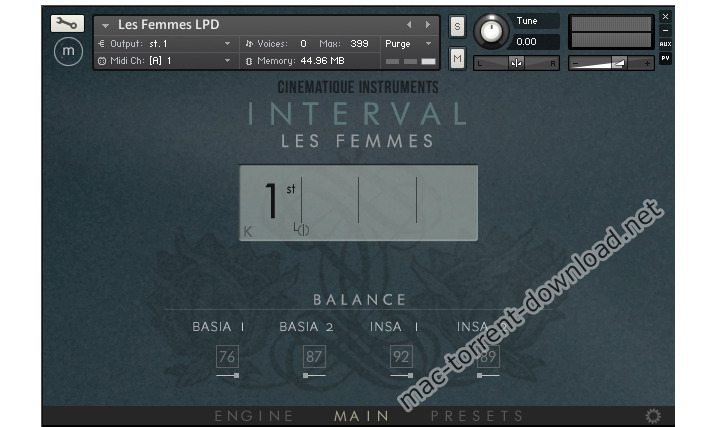Click the Output routing icon
Image resolution: width=716 pixels, height=427 pixels.
click(x=102, y=44)
